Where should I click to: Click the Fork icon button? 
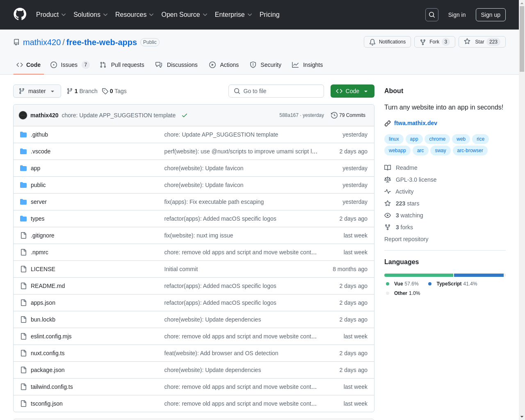coord(423,42)
